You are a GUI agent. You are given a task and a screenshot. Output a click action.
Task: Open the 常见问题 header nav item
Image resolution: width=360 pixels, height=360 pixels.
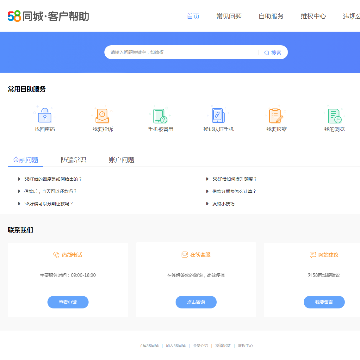point(229,16)
